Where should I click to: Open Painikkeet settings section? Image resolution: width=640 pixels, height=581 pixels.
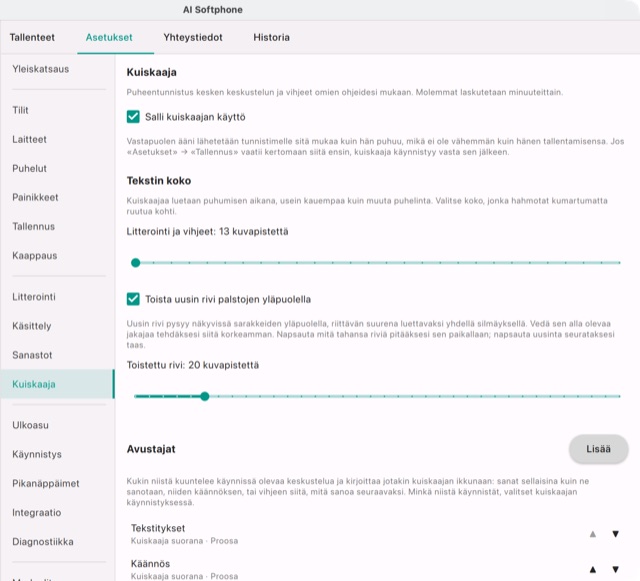tap(57, 197)
